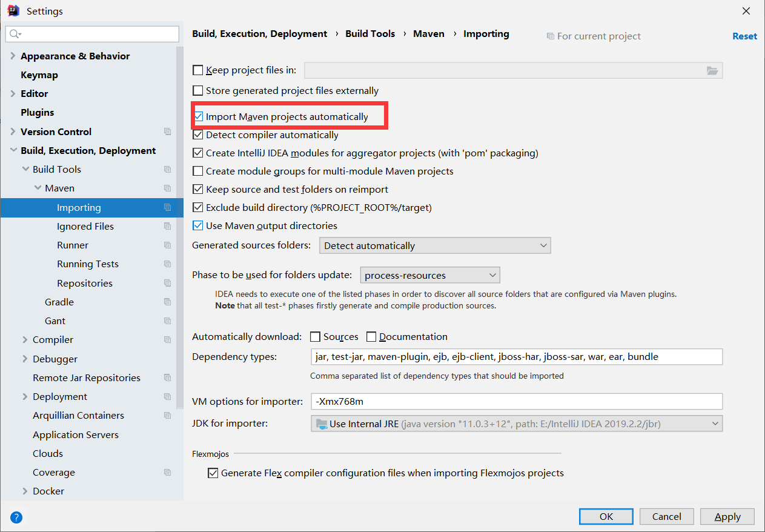Click the project-level icon beside Running Tests
765x532 pixels.
pos(168,264)
